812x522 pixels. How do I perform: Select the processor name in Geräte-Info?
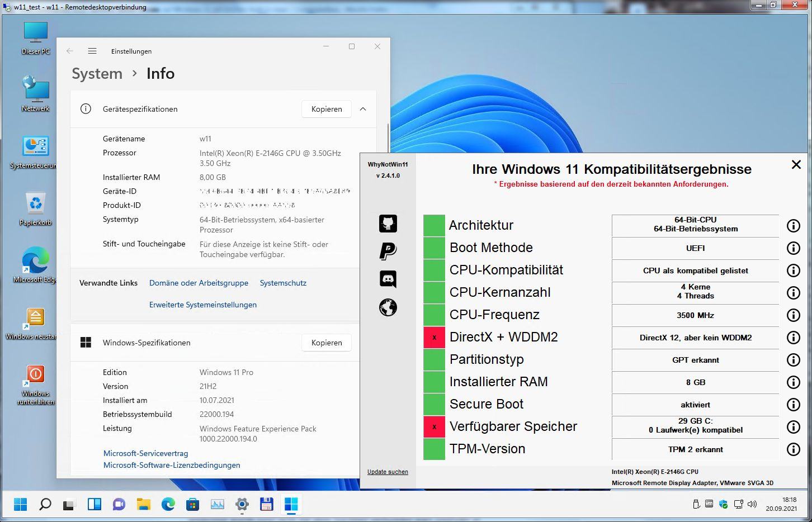(270, 158)
